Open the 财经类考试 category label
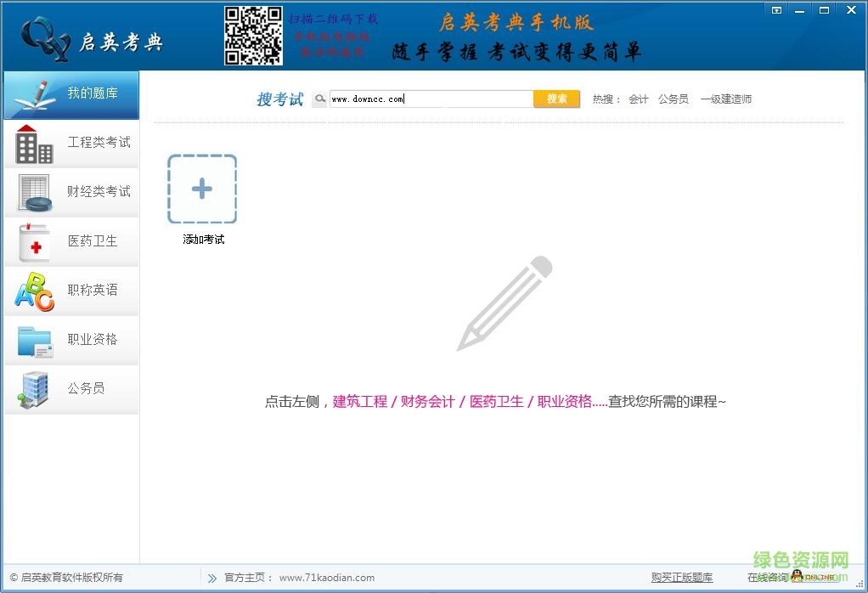Viewport: 868px width, 593px height. click(x=99, y=191)
